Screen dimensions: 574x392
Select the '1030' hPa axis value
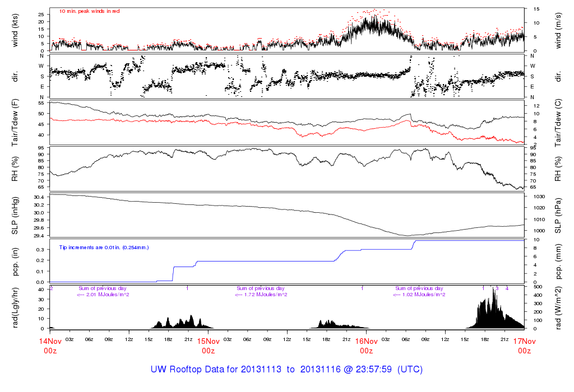click(x=540, y=197)
